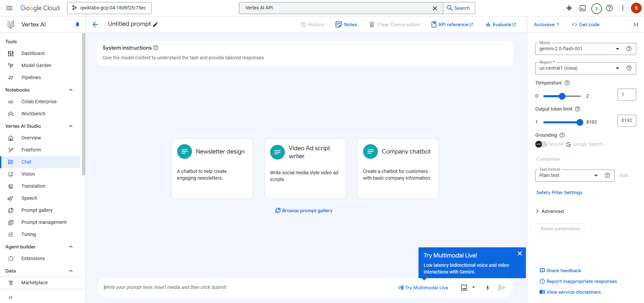Open the notifications badge showing 1
The image size is (644, 303).
coord(596,8)
